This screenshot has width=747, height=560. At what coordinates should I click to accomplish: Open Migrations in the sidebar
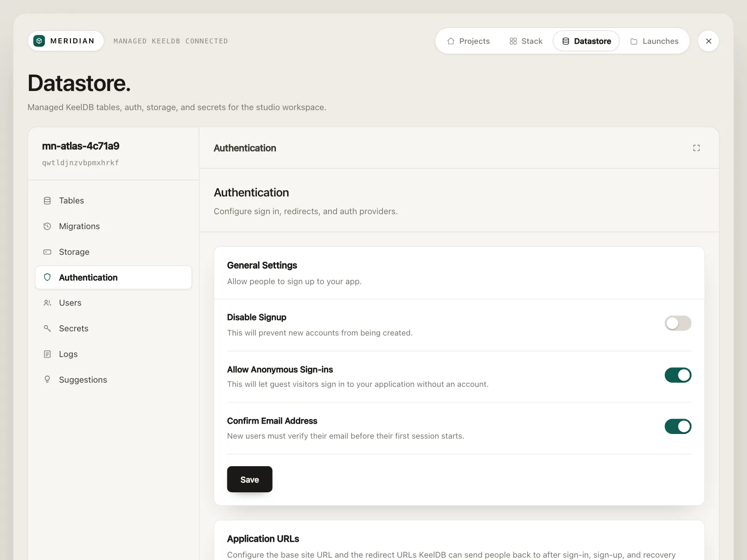pyautogui.click(x=113, y=226)
